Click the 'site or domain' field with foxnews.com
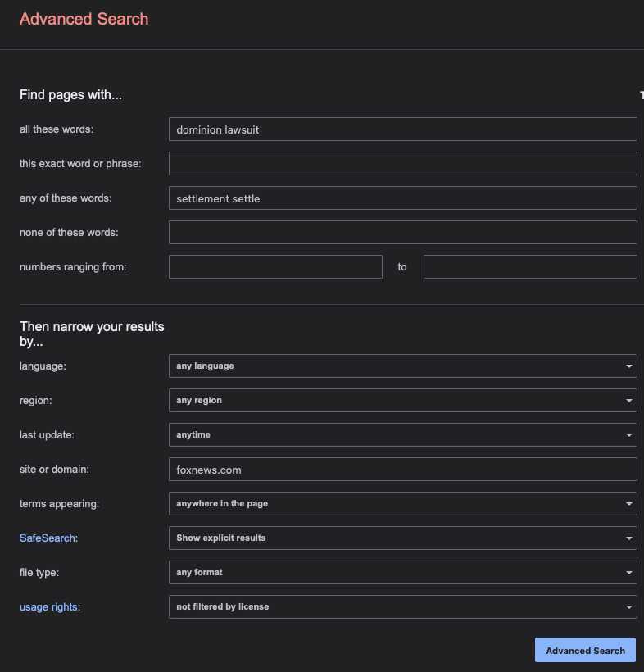The image size is (644, 672). point(403,470)
